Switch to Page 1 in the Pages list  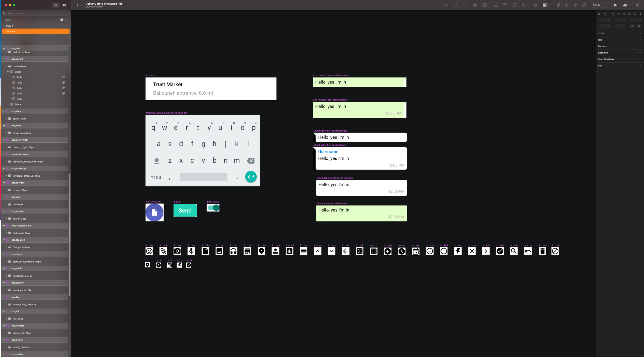10,26
